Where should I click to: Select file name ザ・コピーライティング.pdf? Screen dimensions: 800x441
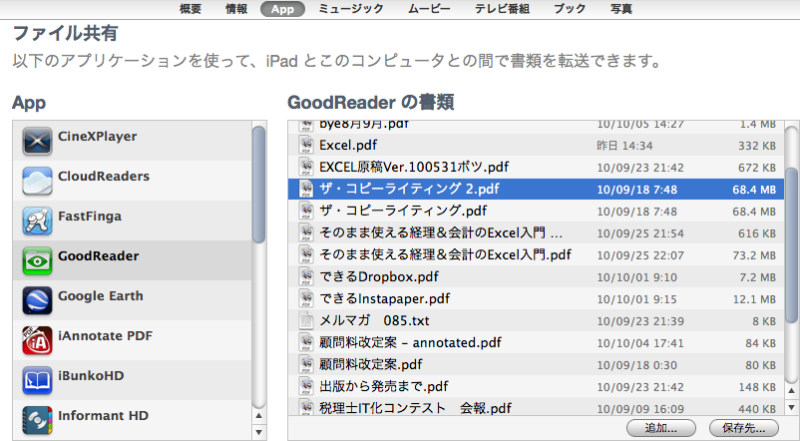tap(403, 211)
